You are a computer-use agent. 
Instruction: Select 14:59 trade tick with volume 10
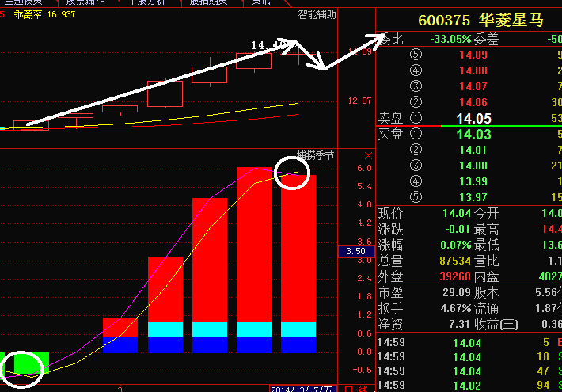(469, 357)
